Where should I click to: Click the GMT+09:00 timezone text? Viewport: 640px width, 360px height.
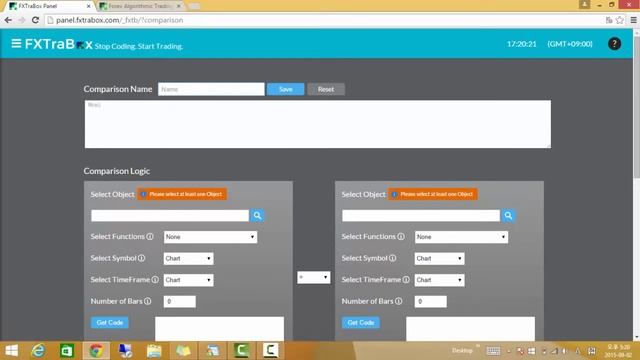click(570, 44)
